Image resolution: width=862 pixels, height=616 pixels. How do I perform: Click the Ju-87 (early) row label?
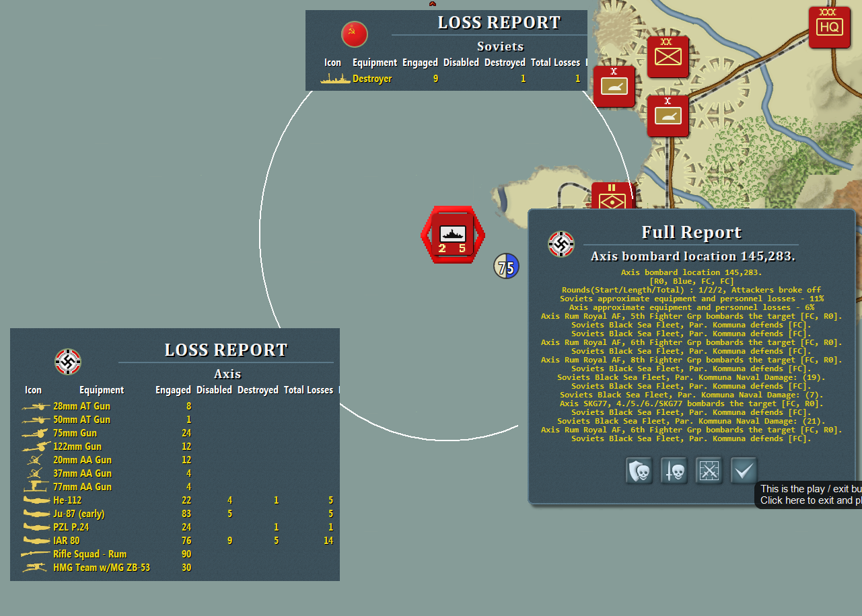(79, 514)
